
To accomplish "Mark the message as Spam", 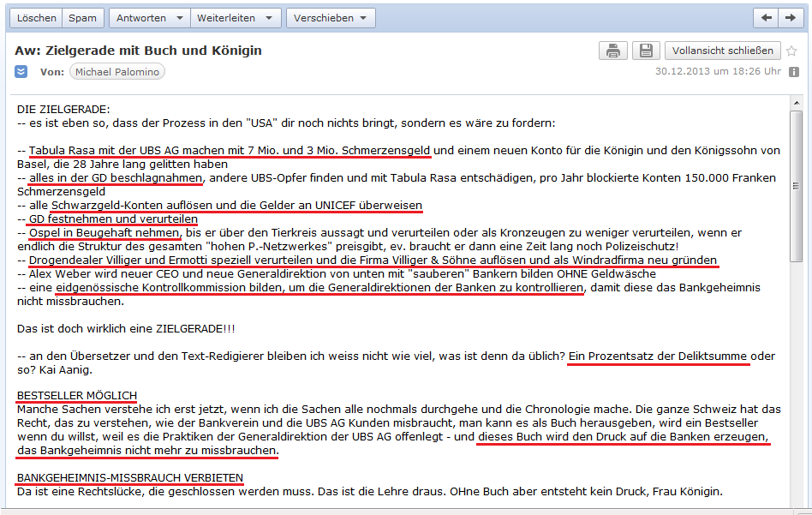I will pos(82,17).
